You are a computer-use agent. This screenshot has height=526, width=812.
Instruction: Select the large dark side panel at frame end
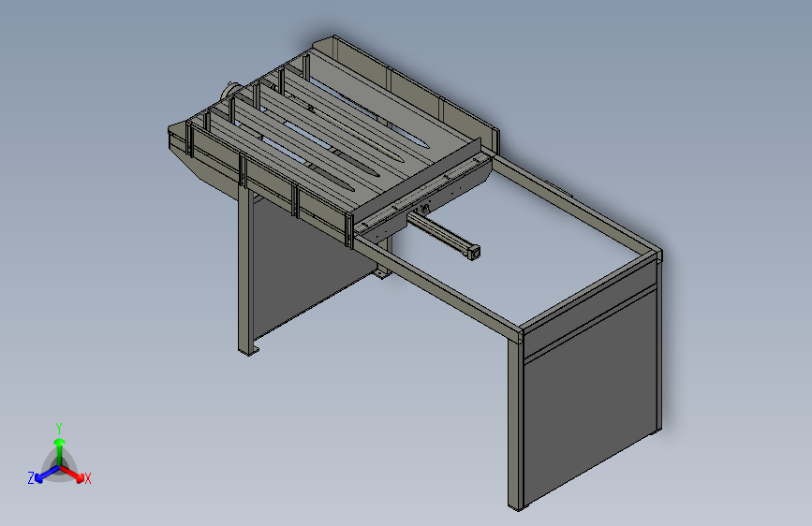589,399
